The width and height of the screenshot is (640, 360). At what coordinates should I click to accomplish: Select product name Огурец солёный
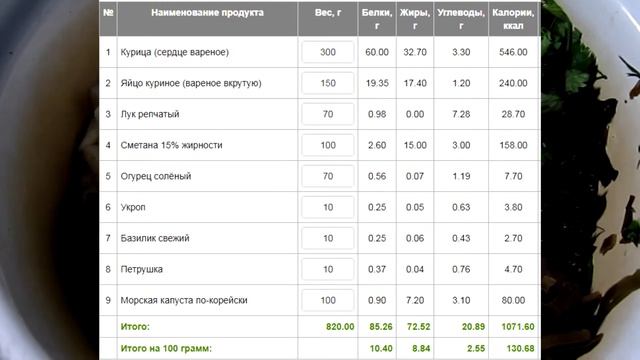coord(156,176)
